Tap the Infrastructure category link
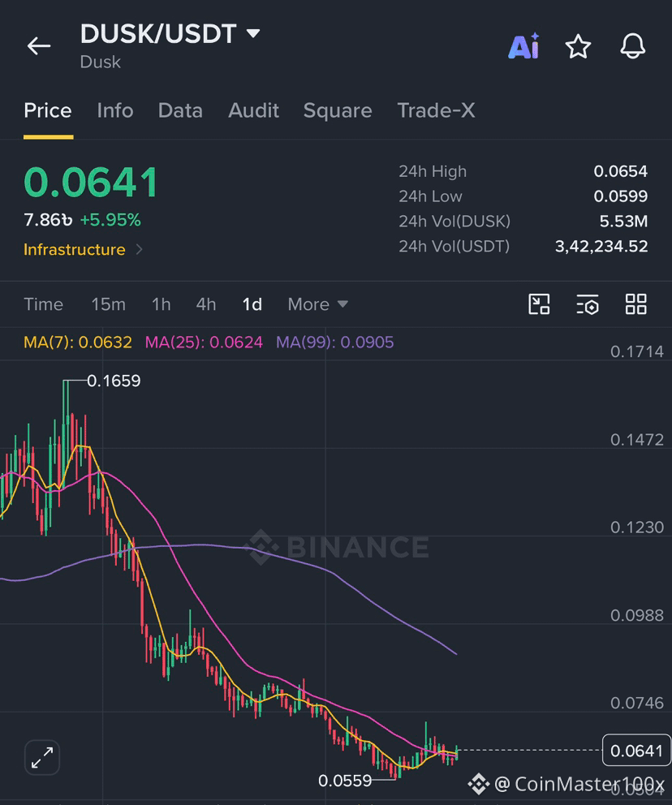This screenshot has height=805, width=672. (x=75, y=249)
